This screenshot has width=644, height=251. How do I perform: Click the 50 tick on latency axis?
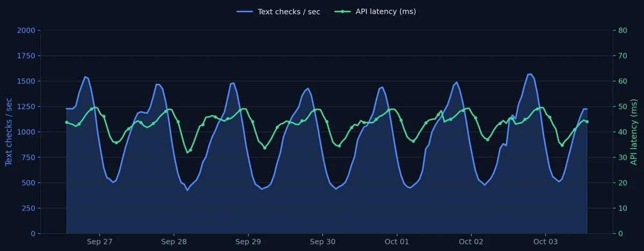click(623, 107)
